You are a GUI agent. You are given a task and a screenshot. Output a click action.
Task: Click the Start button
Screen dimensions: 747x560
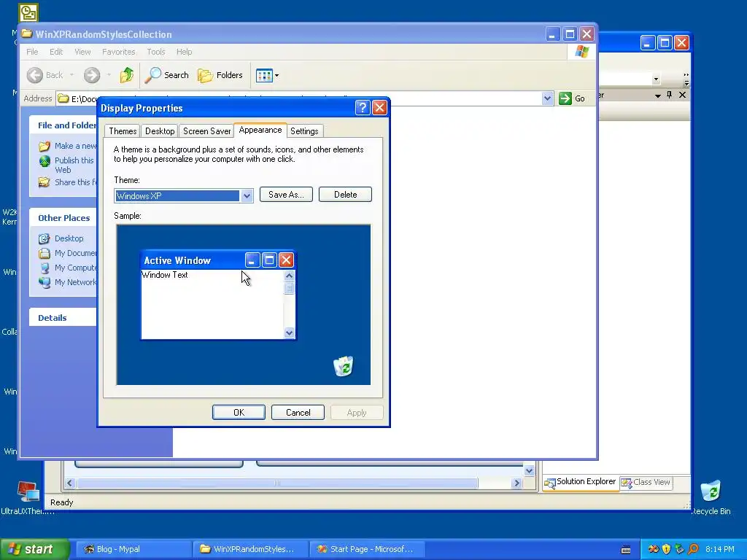(x=34, y=550)
